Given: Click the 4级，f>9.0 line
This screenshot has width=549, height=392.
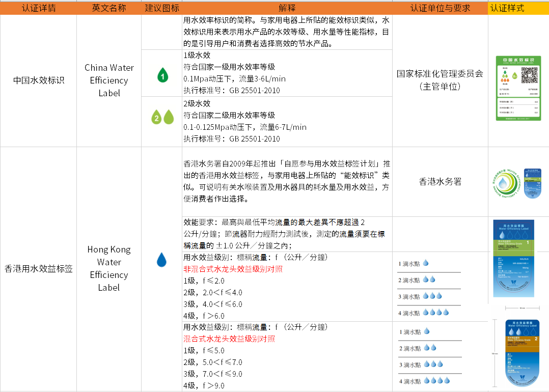Looking at the screenshot, I should tap(204, 386).
